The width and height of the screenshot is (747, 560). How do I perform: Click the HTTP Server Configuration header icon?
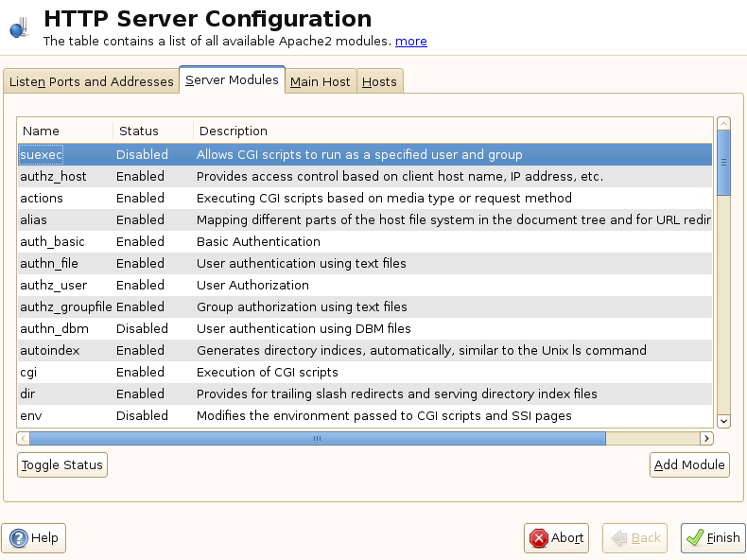click(x=19, y=26)
